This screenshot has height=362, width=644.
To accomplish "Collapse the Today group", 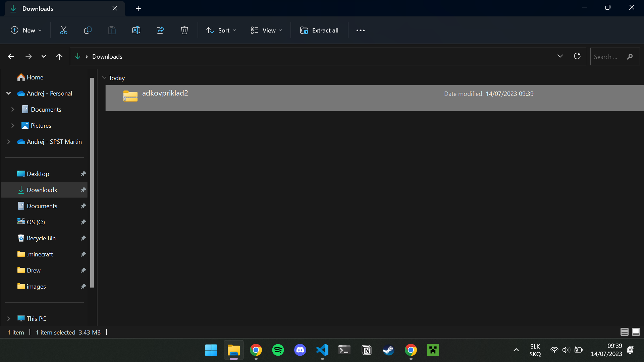I will click(x=104, y=78).
